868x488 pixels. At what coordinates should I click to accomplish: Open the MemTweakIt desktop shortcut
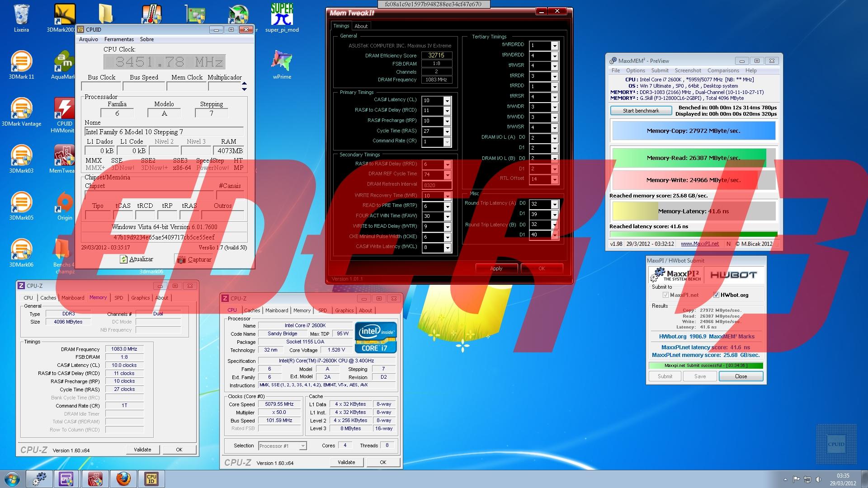pos(64,159)
